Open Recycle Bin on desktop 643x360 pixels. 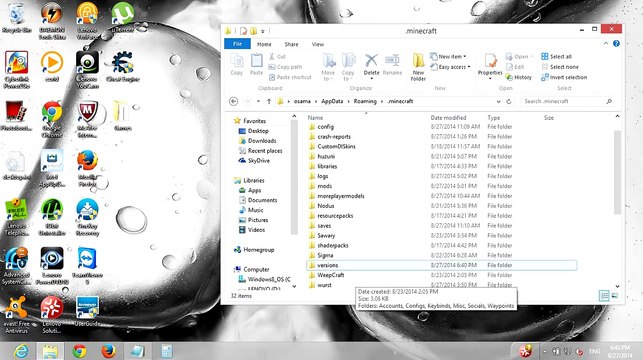tap(16, 18)
